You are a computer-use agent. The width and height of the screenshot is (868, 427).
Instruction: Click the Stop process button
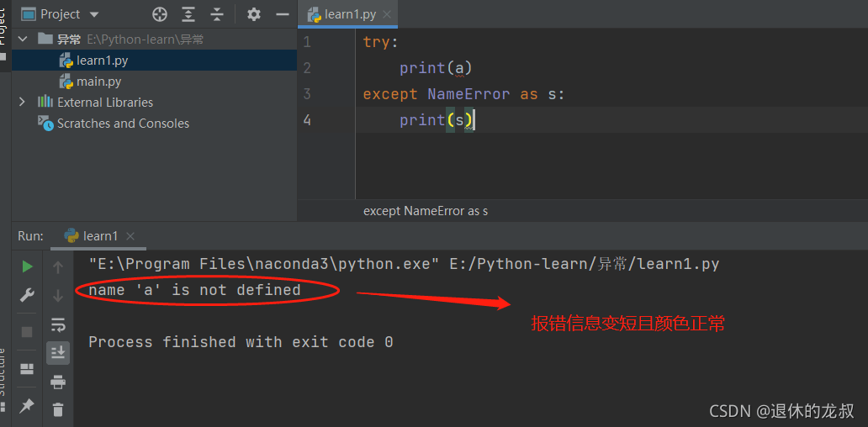(x=27, y=332)
